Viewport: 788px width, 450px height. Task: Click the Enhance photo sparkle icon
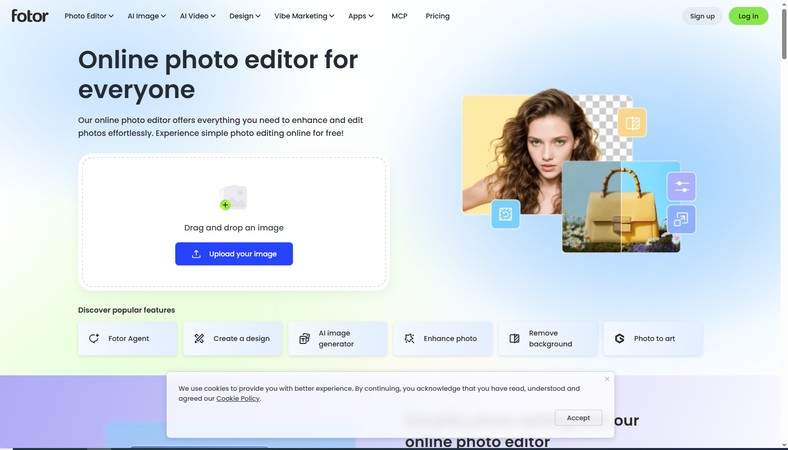pos(409,338)
